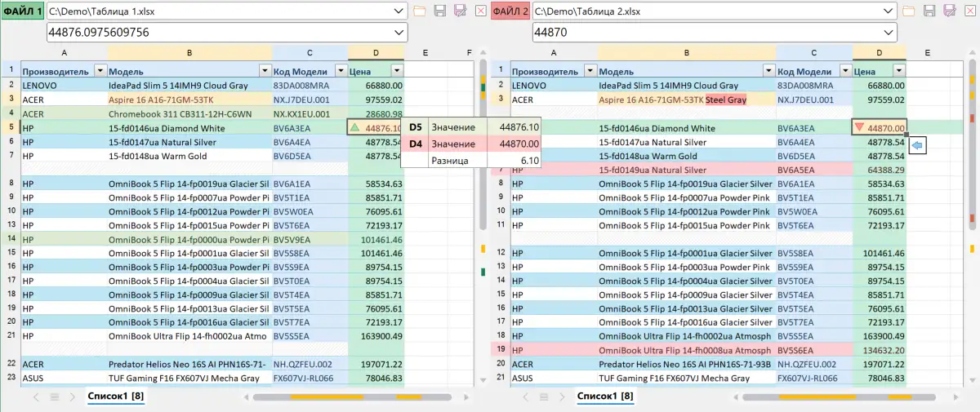
Task: Click File 1 vertical scrollbar up arrow
Action: [483, 52]
